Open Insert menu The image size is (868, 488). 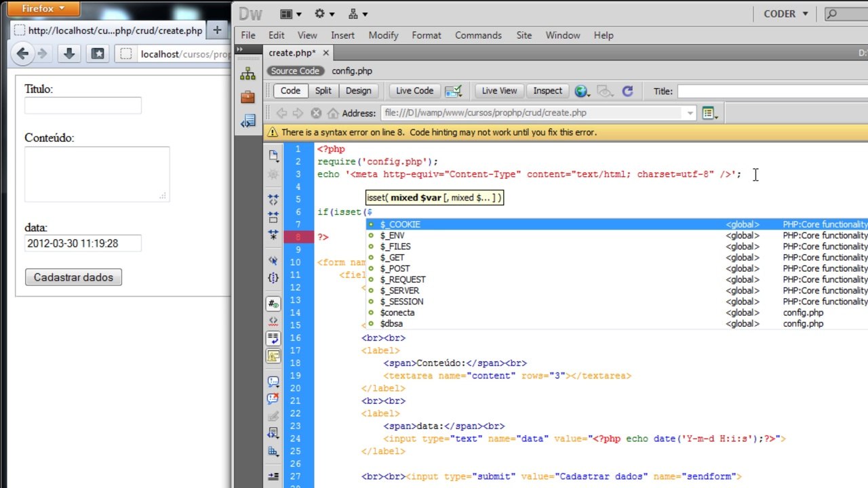[342, 35]
